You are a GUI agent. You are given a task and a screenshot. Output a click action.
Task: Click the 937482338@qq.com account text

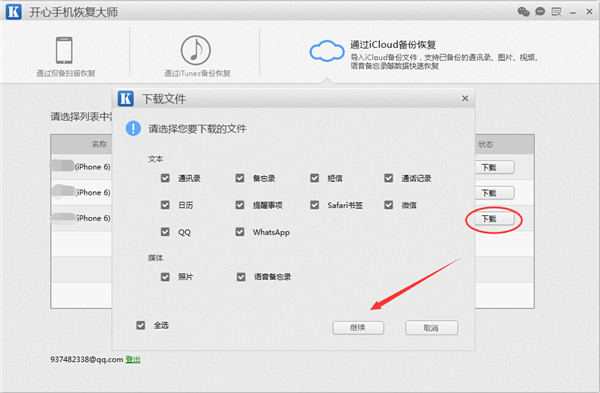(x=86, y=359)
